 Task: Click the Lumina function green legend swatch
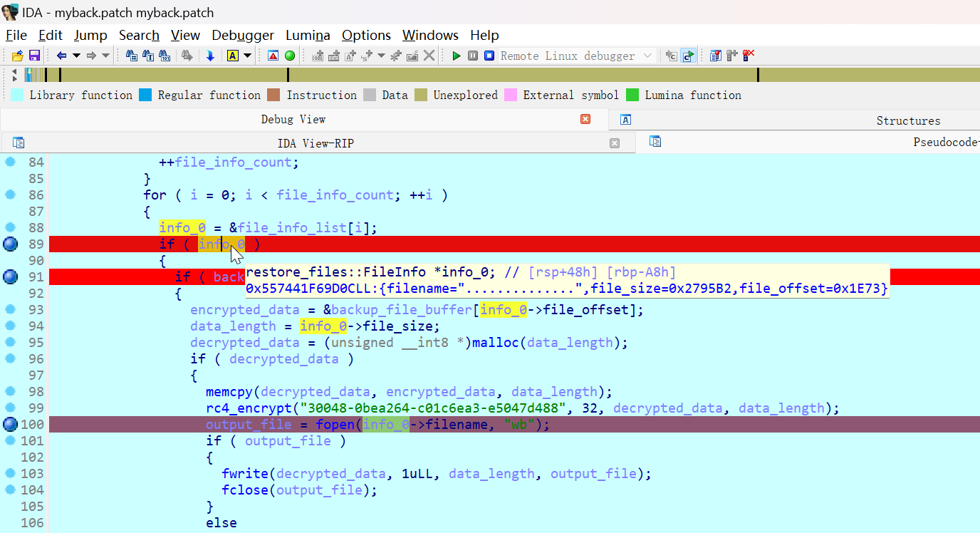click(x=632, y=95)
